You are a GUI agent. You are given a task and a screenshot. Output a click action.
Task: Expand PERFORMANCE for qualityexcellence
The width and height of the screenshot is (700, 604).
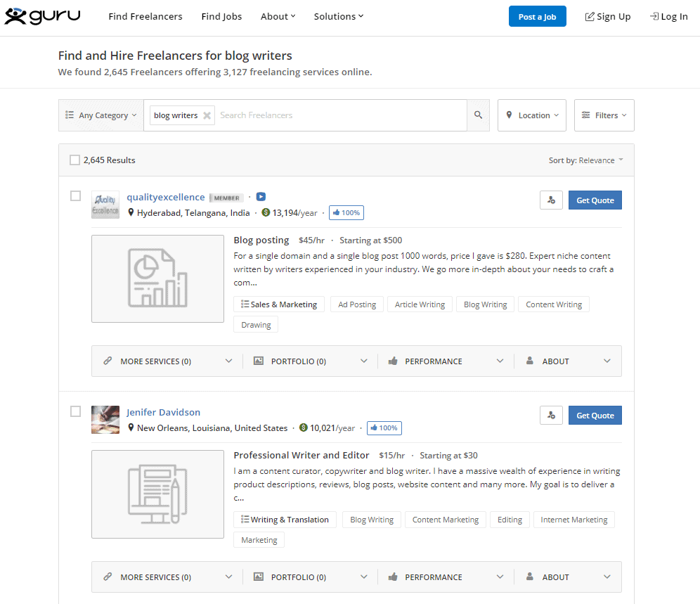pyautogui.click(x=446, y=361)
